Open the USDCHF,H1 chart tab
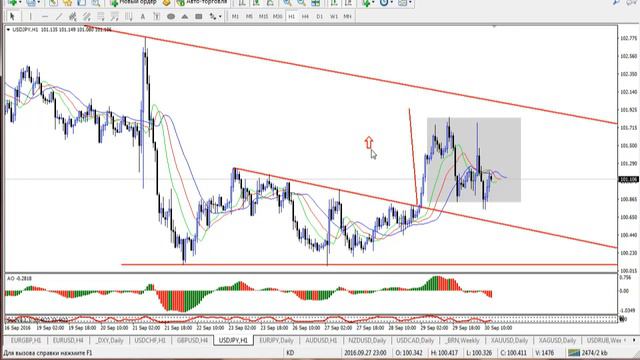Viewport: 640px width, 360px height. click(150, 340)
